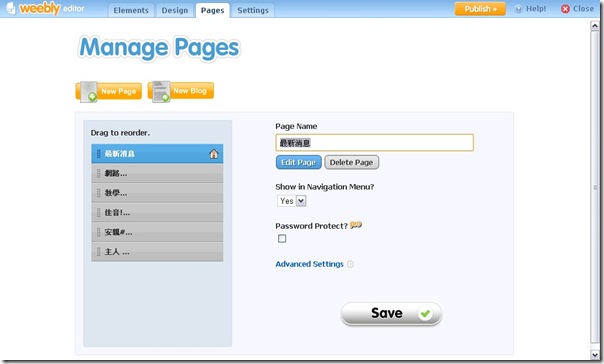The image size is (604, 364).
Task: Open the Advanced Settings link
Action: point(309,264)
